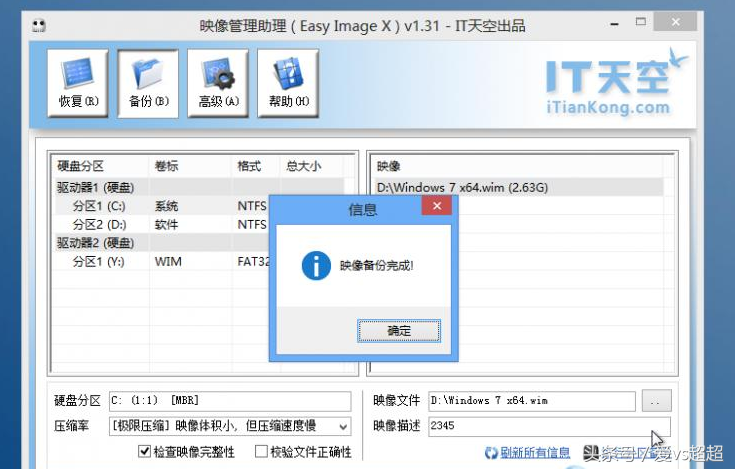Minimize the Easy Image X window

(x=615, y=23)
